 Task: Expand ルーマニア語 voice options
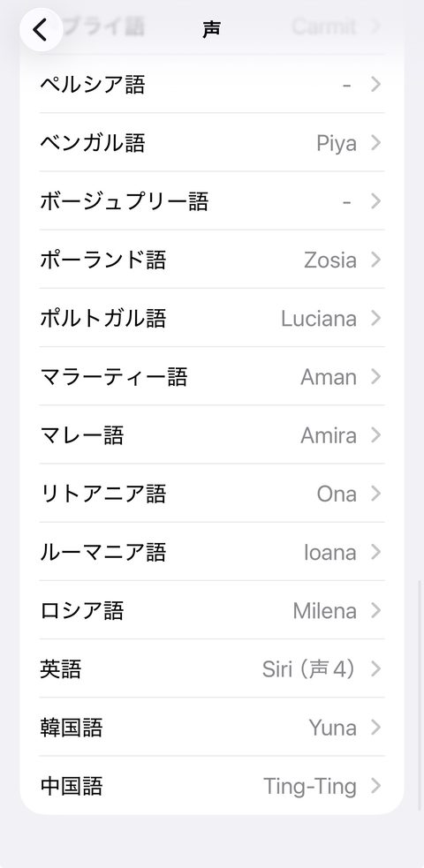(x=212, y=552)
